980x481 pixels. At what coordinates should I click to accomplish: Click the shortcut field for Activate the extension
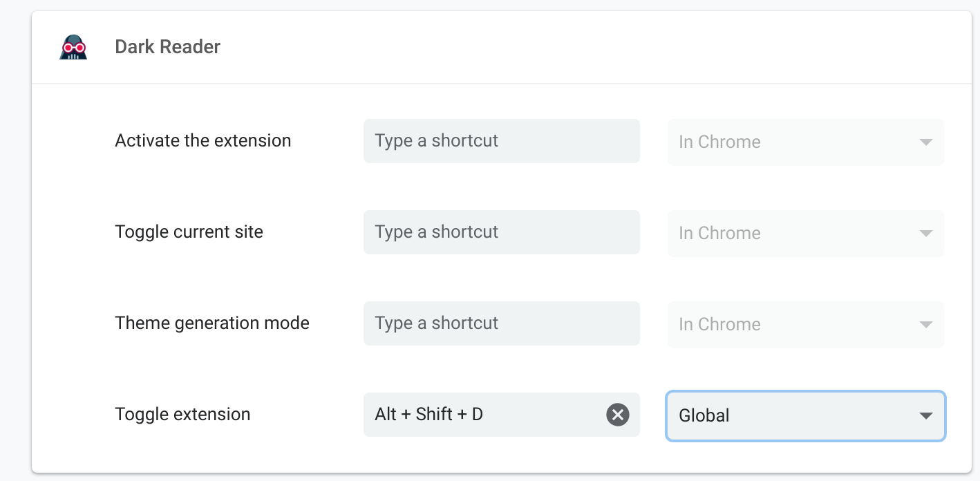[501, 141]
